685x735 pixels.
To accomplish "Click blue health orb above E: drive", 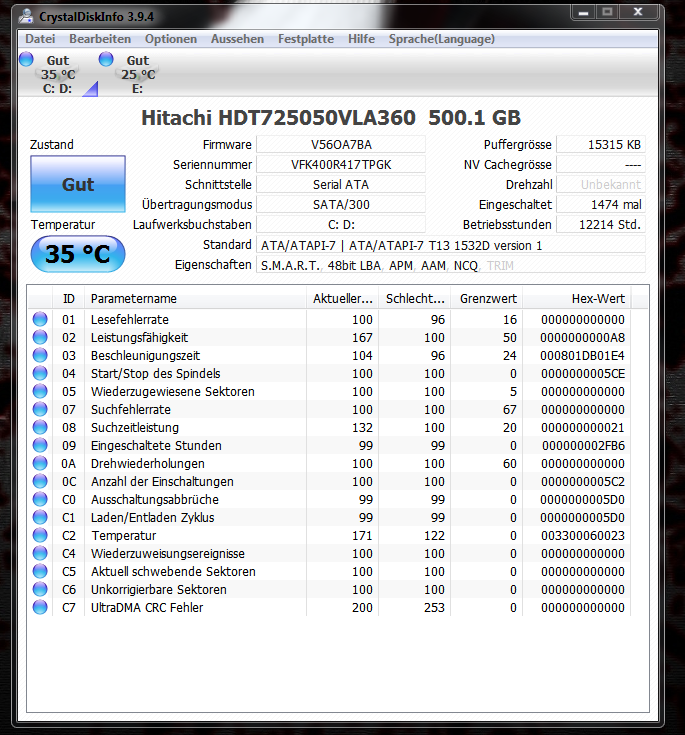I will click(106, 59).
